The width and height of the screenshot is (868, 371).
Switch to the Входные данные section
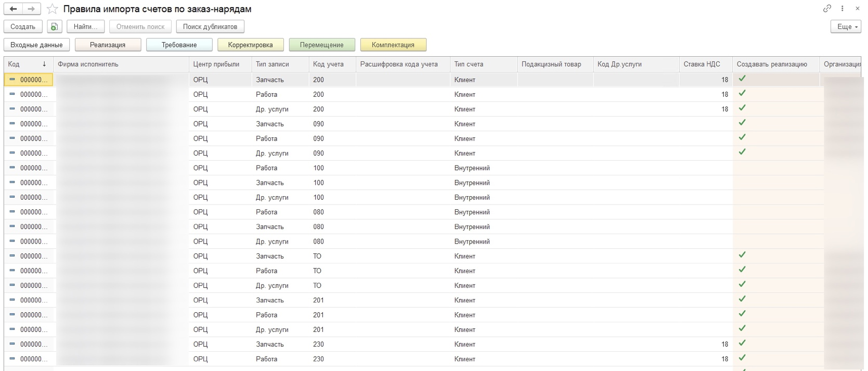(36, 45)
